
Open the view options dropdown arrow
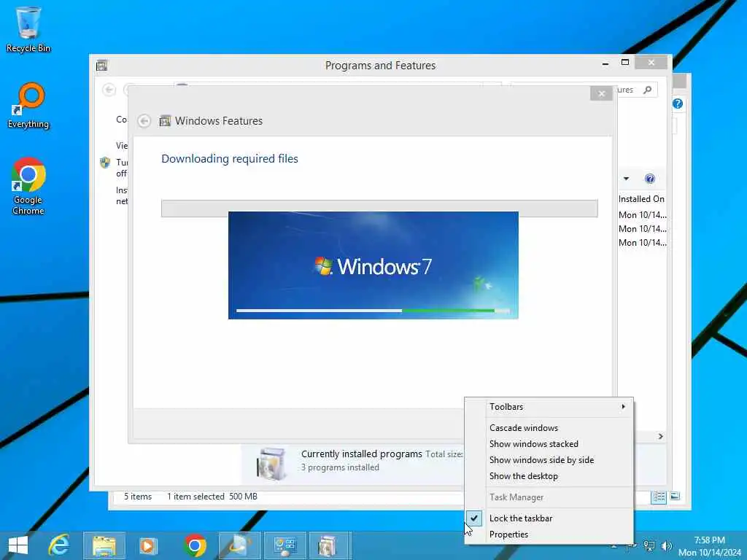click(626, 179)
